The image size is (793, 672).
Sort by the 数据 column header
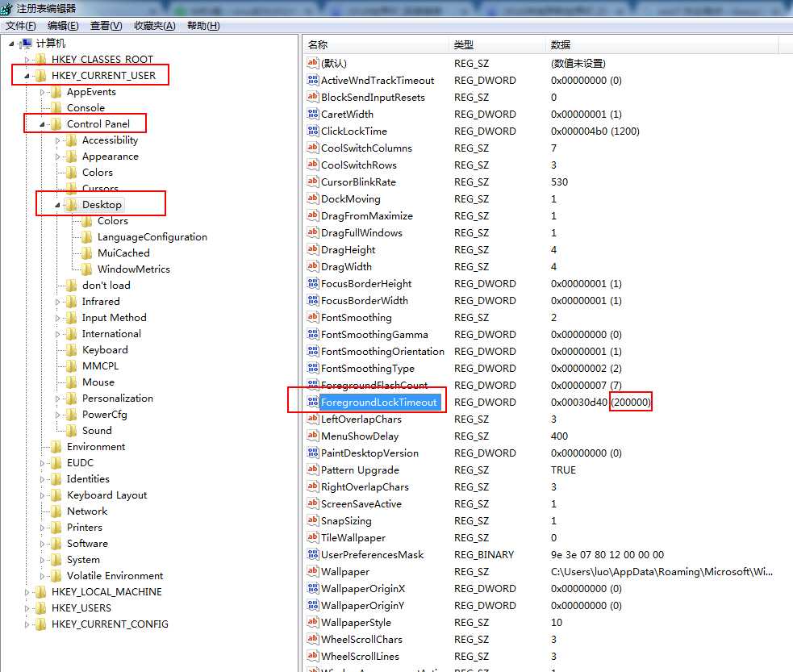coord(662,44)
